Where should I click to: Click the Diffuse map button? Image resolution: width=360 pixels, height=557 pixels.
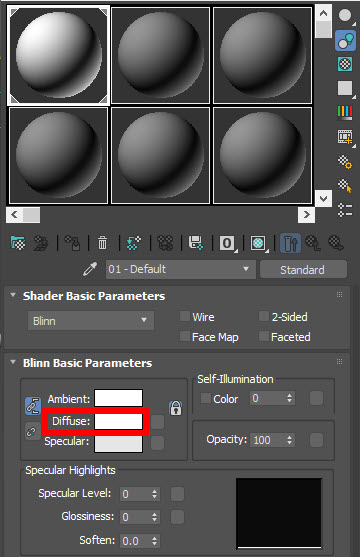click(x=157, y=422)
